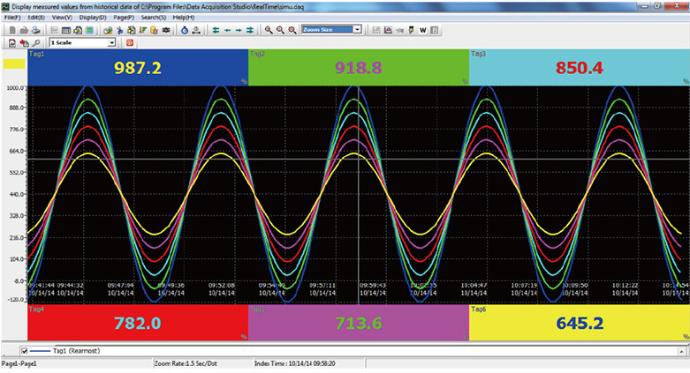
Task: Click the print icon in the toolbar
Action: 36,30
